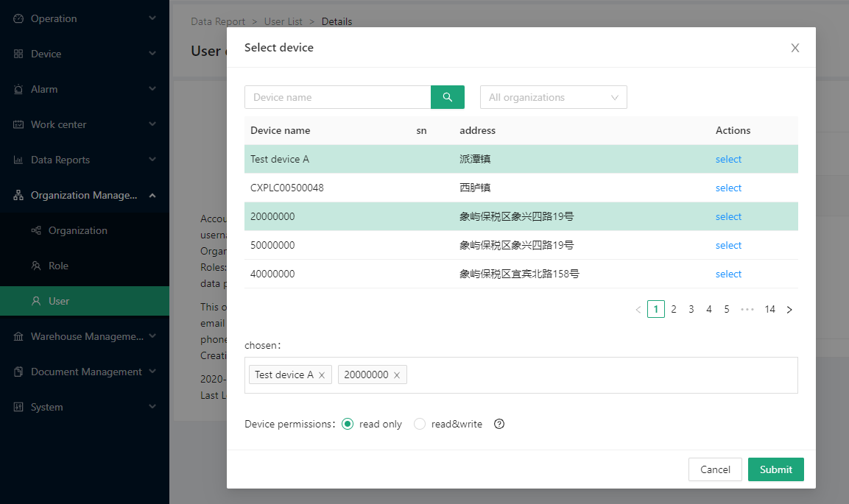849x504 pixels.
Task: Click current page 1 button
Action: [x=656, y=309]
